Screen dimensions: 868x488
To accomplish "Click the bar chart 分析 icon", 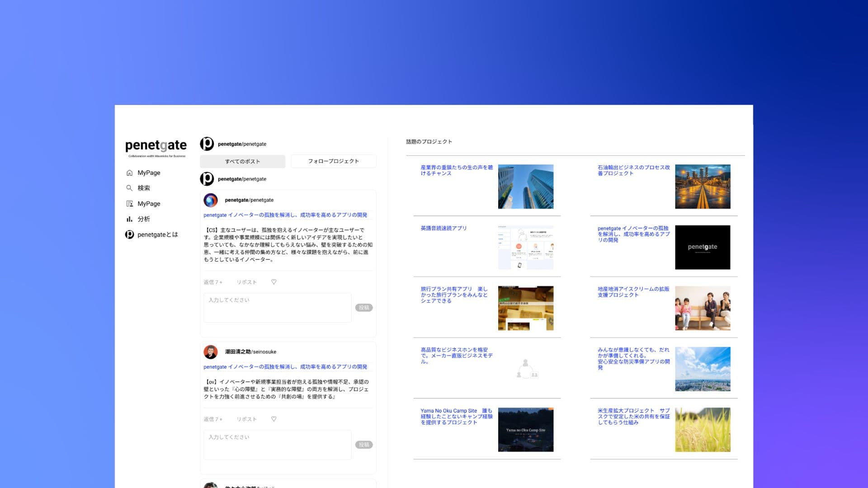I will click(x=129, y=219).
